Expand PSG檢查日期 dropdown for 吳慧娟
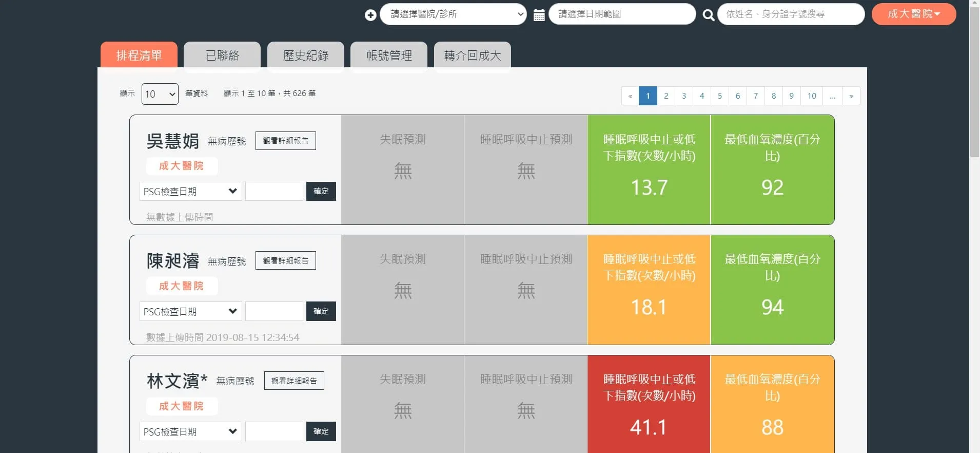Image resolution: width=980 pixels, height=453 pixels. tap(190, 191)
